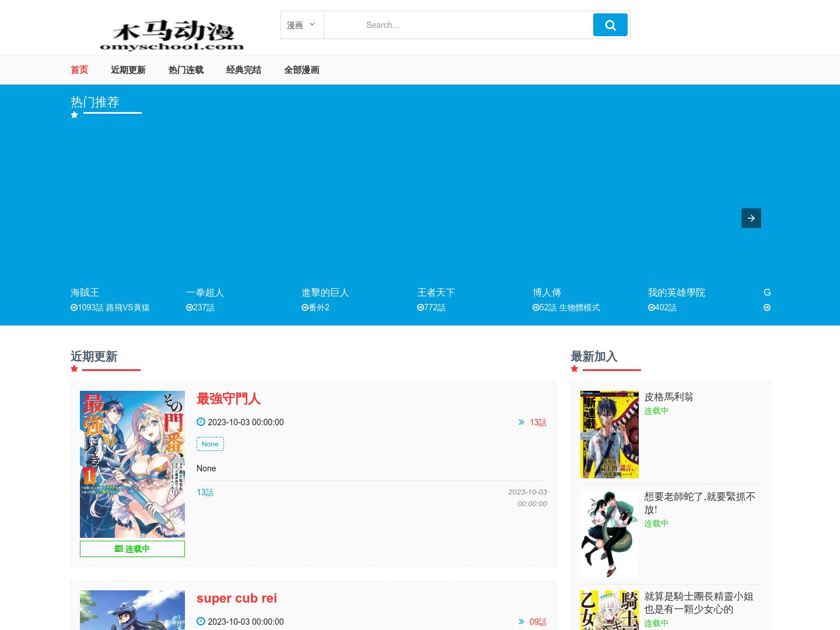Image resolution: width=840 pixels, height=630 pixels.
Task: Open 博人傳 in hot recommendations
Action: coord(547,292)
